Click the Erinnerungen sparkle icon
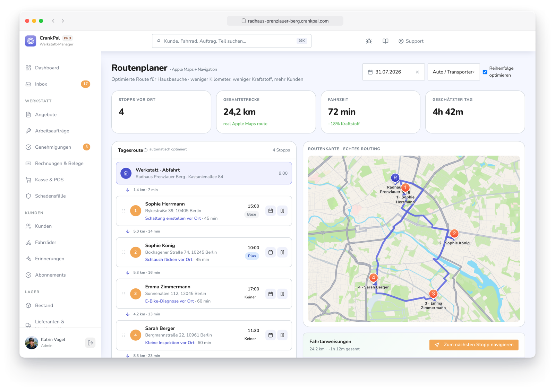The height and width of the screenshot is (392, 555). pos(28,259)
